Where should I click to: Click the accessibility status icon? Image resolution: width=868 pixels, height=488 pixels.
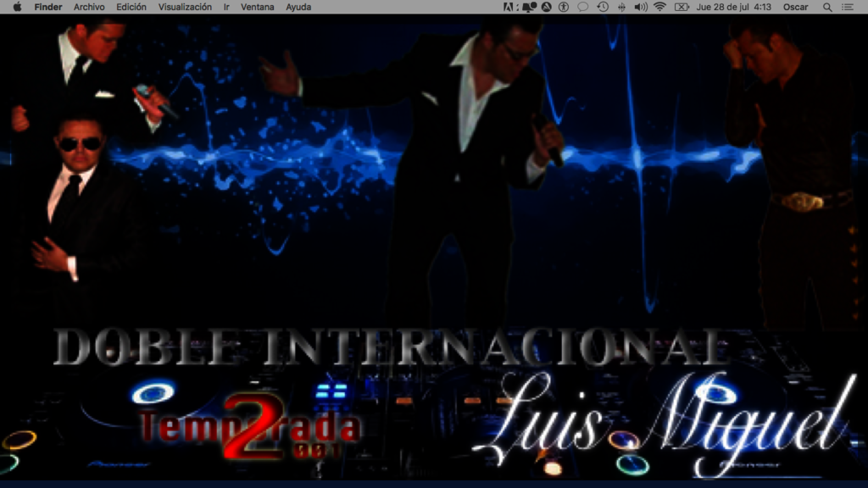pyautogui.click(x=564, y=7)
